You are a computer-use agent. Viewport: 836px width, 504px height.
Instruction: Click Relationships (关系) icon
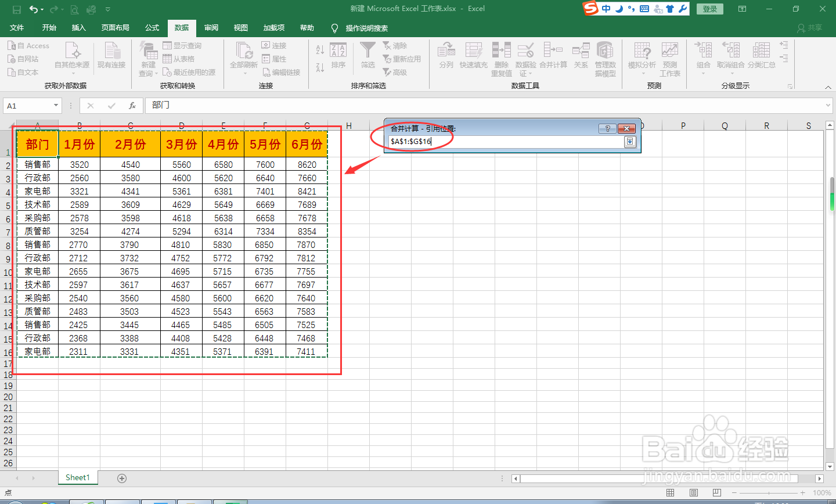(x=581, y=56)
